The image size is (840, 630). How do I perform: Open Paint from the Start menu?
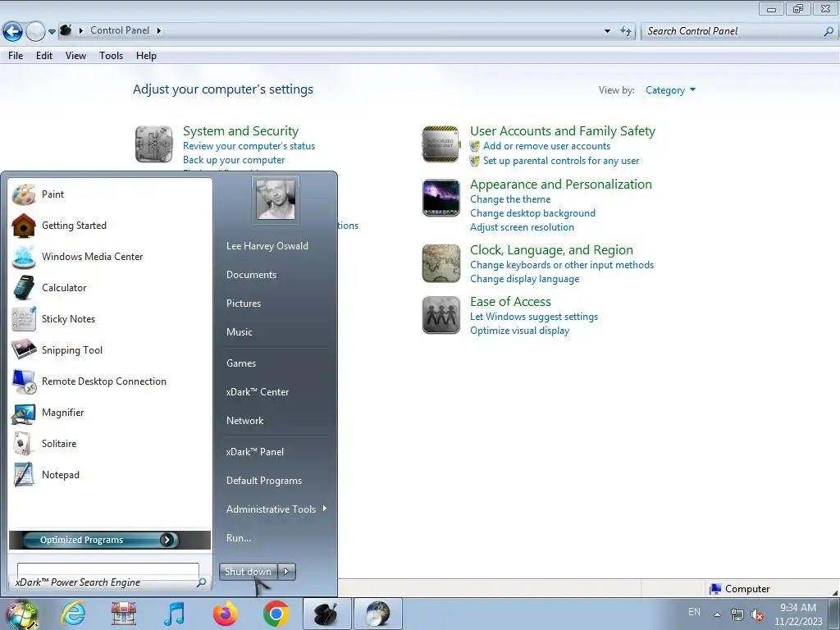point(52,194)
